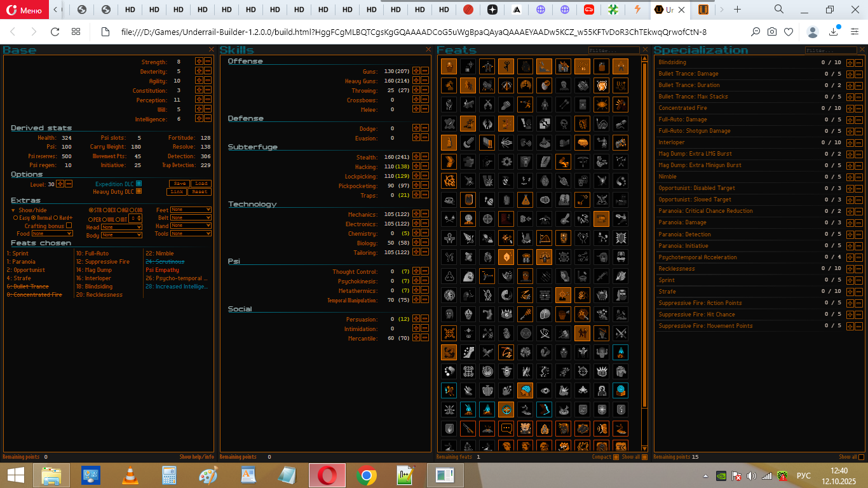
Task: Select the Easy difficulty option
Action: pos(16,218)
